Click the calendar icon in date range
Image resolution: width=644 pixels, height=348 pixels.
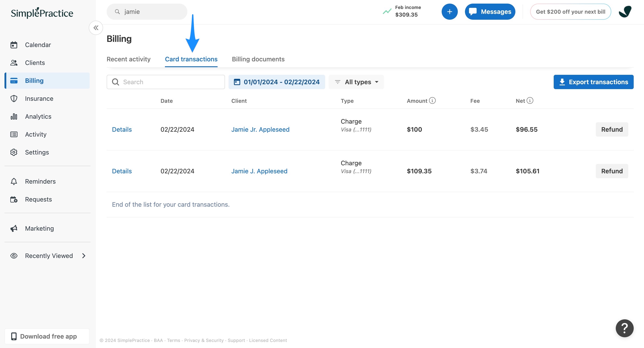[x=237, y=82]
